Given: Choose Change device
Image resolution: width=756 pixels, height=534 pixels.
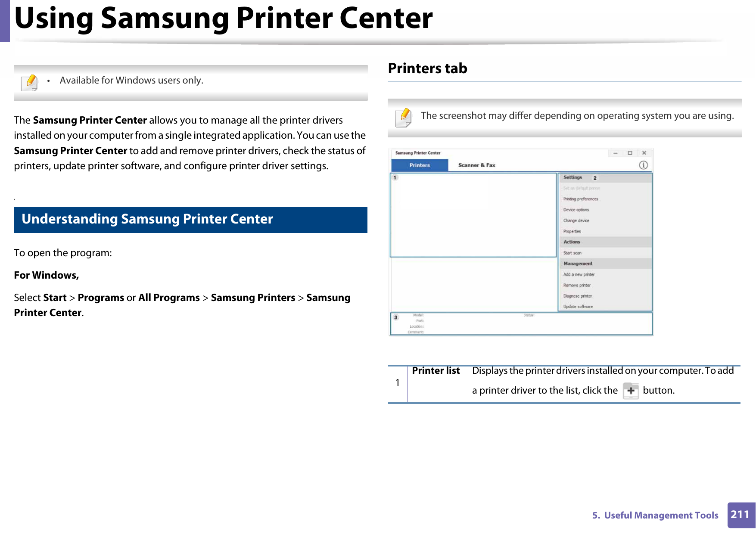Looking at the screenshot, I should [576, 220].
